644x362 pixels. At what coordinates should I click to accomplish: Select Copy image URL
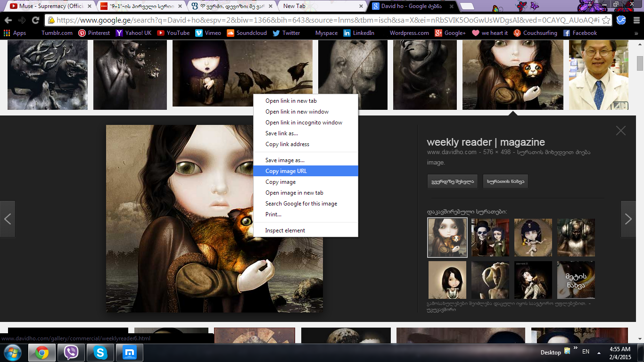305,171
